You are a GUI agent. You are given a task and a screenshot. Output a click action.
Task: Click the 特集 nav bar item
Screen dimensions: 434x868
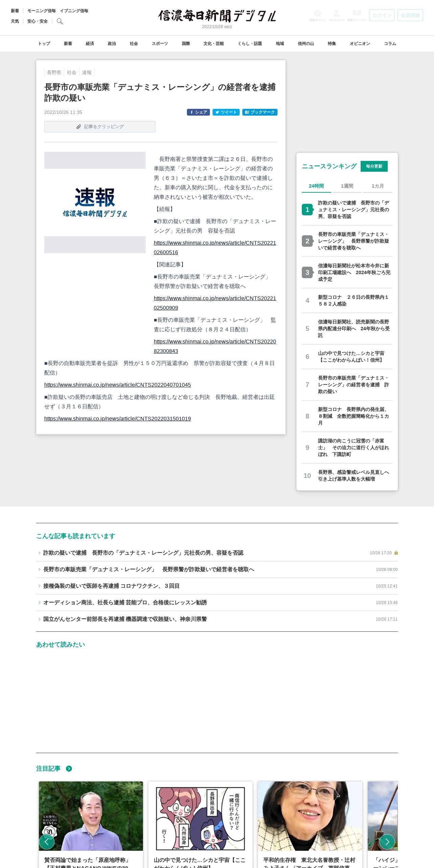click(x=332, y=44)
